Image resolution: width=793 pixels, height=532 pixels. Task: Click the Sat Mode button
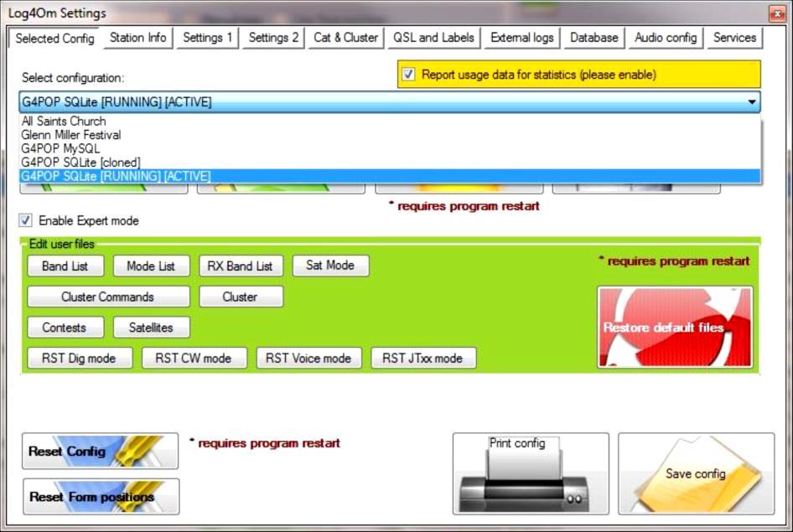point(330,266)
